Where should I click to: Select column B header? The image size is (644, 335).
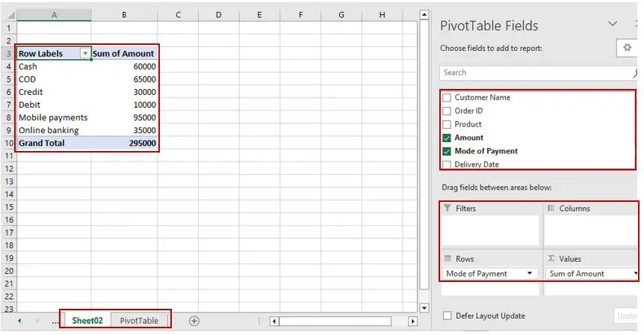(124, 15)
